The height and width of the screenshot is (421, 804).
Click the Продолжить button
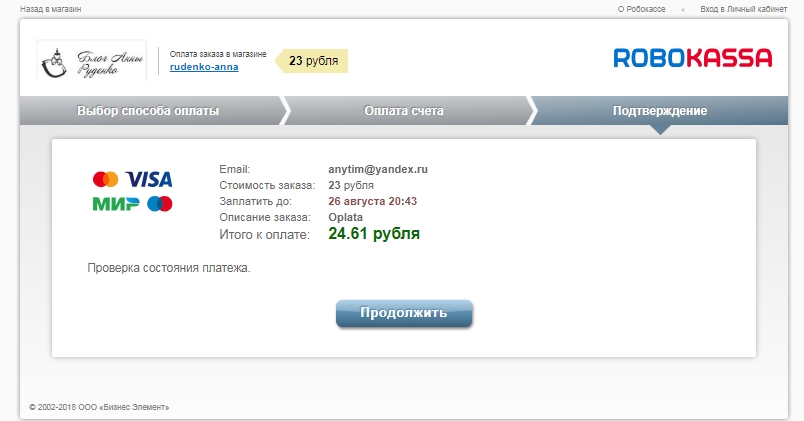coord(404,313)
